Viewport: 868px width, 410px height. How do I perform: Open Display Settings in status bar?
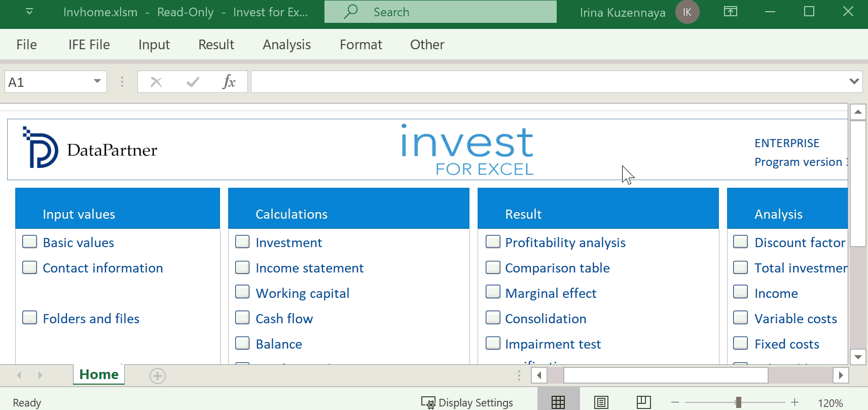pyautogui.click(x=467, y=402)
